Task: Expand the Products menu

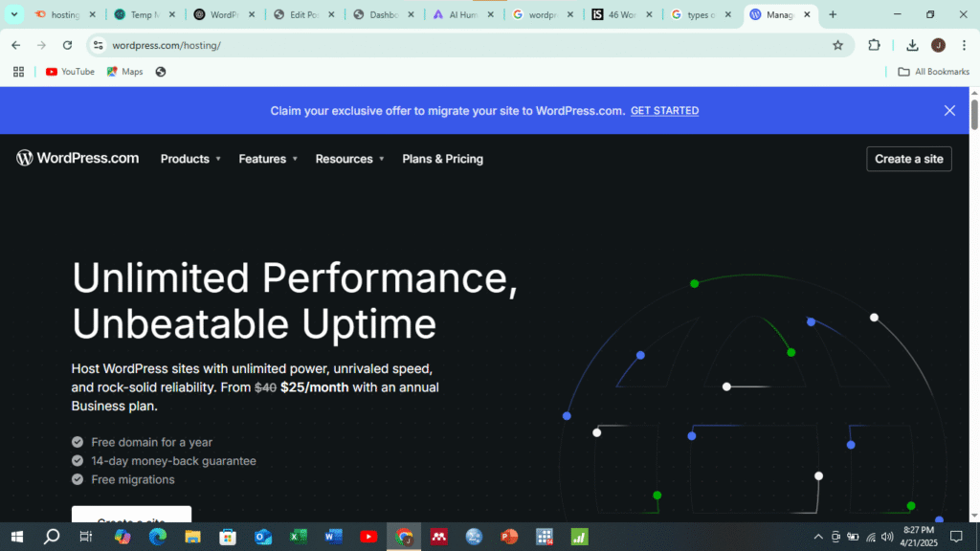Action: coord(190,159)
